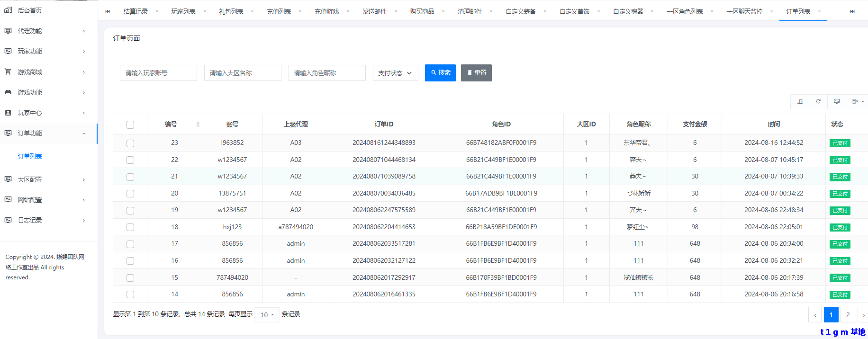Image resolution: width=868 pixels, height=339 pixels.
Task: Check the row for order number 22
Action: point(130,160)
